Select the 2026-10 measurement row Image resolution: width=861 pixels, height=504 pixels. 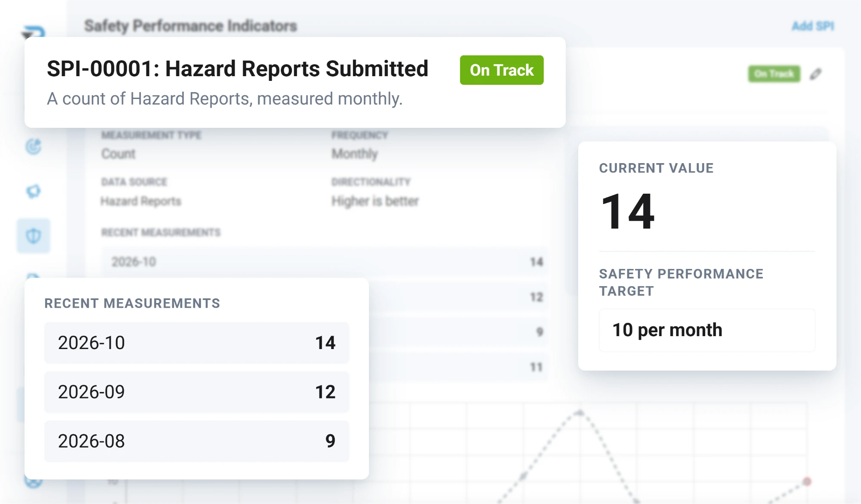tap(197, 343)
